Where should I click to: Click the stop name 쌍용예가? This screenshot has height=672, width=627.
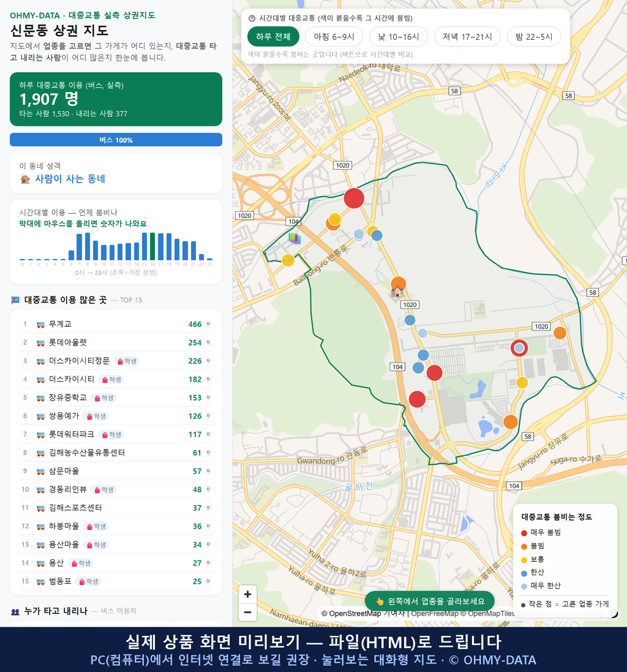[64, 416]
